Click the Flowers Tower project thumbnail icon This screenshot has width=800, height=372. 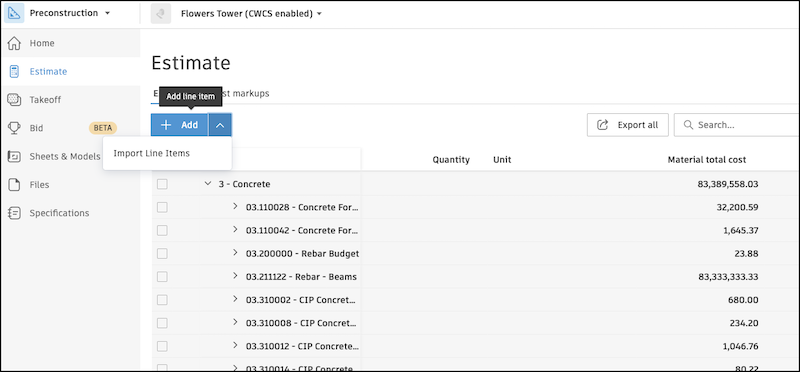click(161, 14)
